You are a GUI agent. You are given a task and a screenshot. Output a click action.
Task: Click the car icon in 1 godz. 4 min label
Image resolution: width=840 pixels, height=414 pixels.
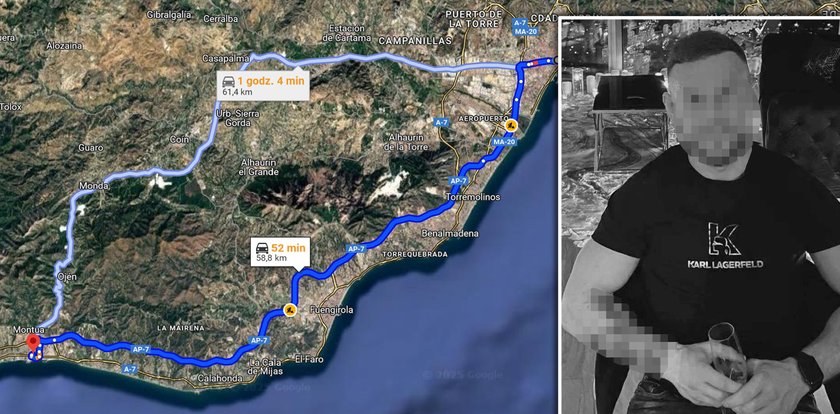[228, 82]
